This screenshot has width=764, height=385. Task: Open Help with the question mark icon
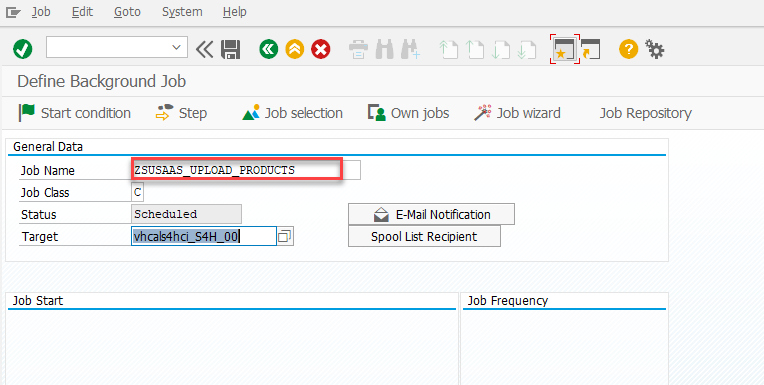629,49
